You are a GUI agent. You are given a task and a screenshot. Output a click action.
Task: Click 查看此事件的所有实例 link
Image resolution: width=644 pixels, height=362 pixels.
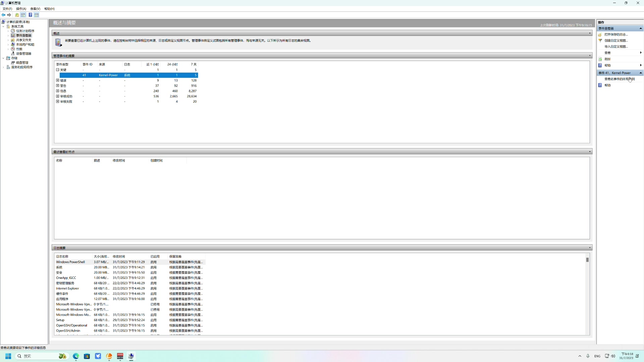pos(619,79)
